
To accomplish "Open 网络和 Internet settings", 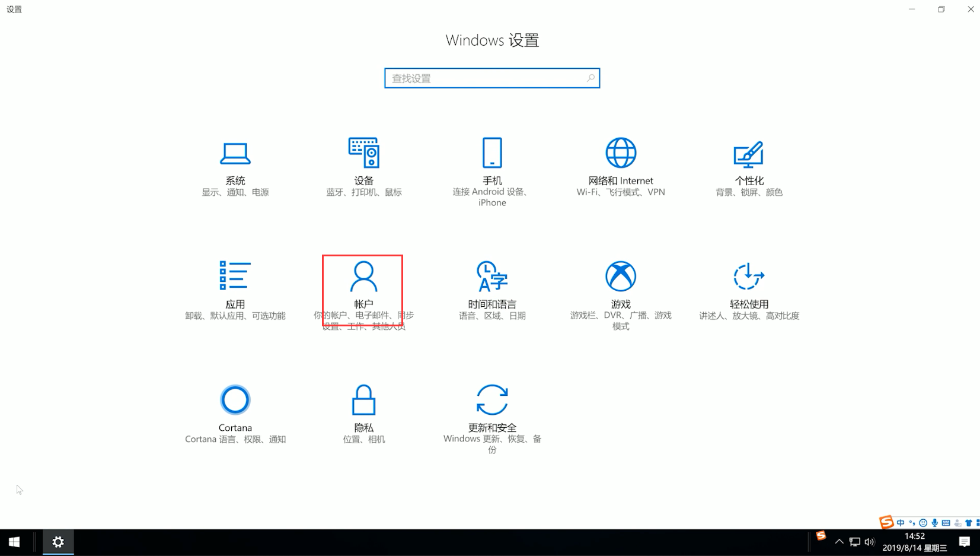I will 621,168.
